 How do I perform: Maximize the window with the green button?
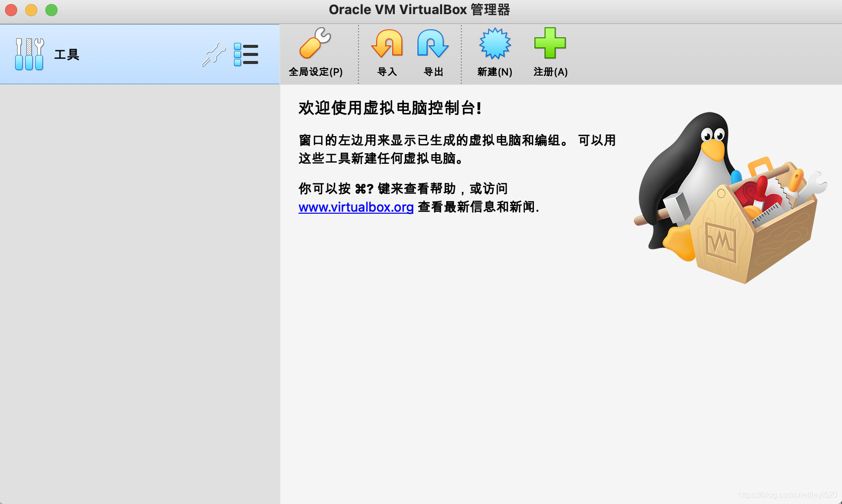point(51,10)
